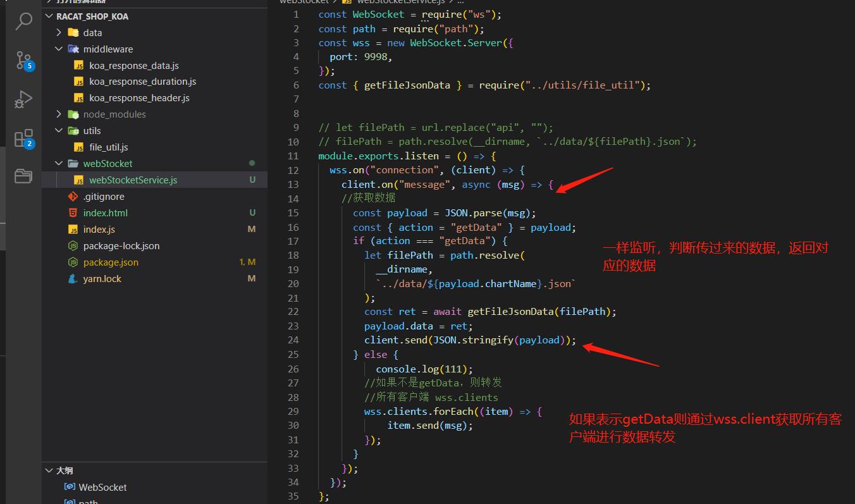Click the git icon beside .gitignore

73,197
